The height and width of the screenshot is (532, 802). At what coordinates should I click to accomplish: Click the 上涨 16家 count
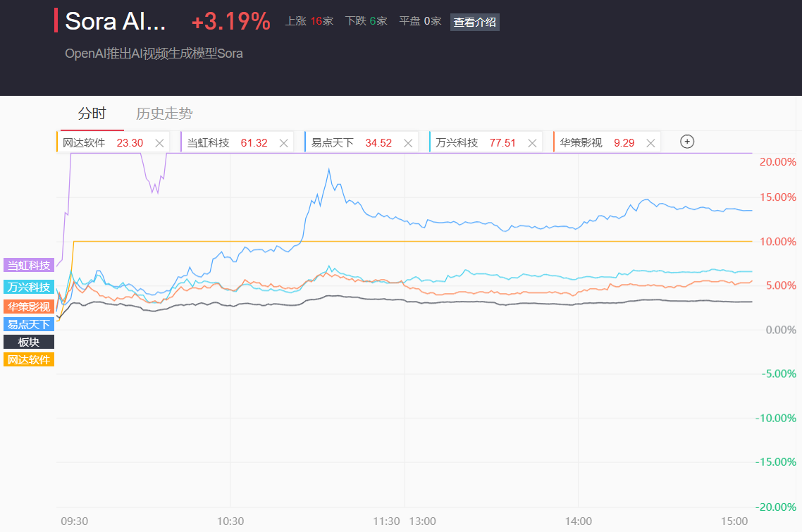click(309, 21)
